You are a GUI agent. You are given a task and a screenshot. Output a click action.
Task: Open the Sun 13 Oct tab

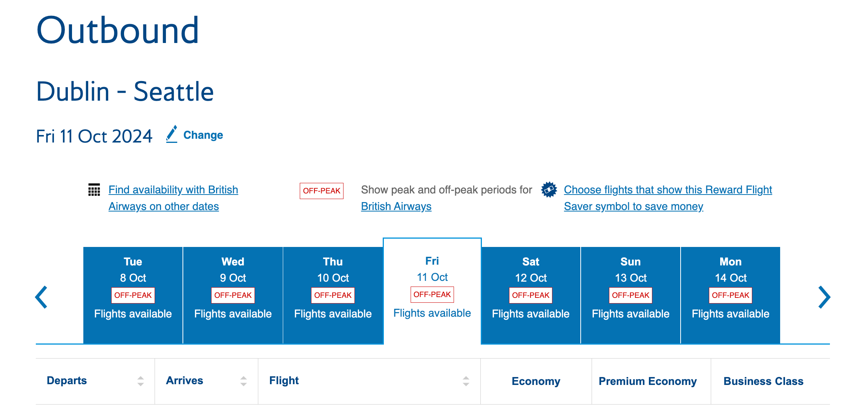pyautogui.click(x=630, y=295)
